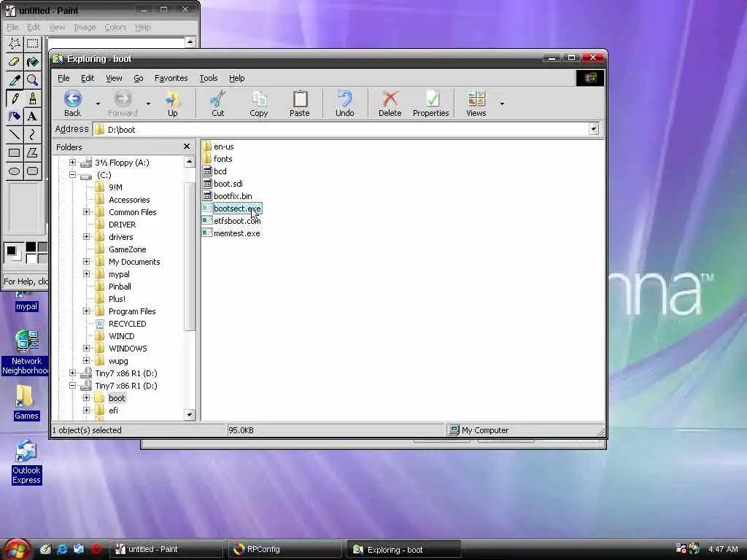Expand the boot folder node in tree
The image size is (747, 560).
point(86,397)
